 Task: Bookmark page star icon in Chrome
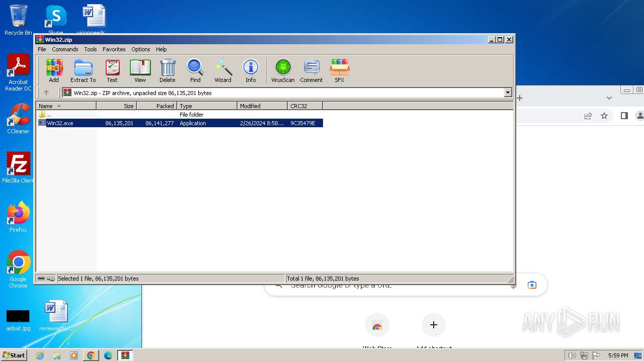click(604, 116)
